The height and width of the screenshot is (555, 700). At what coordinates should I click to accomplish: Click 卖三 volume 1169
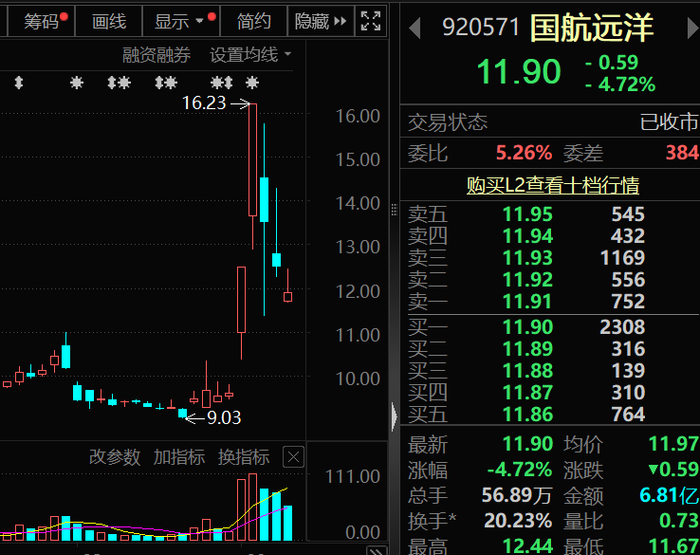pyautogui.click(x=622, y=258)
